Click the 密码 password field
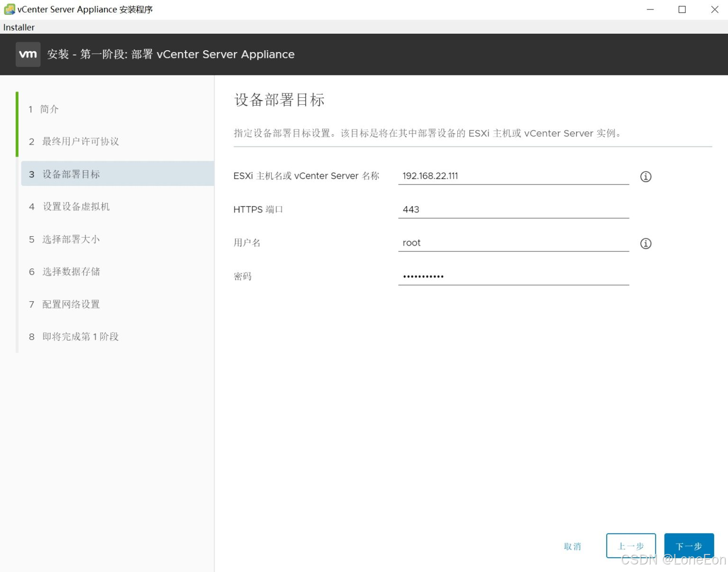This screenshot has width=728, height=572. click(513, 276)
